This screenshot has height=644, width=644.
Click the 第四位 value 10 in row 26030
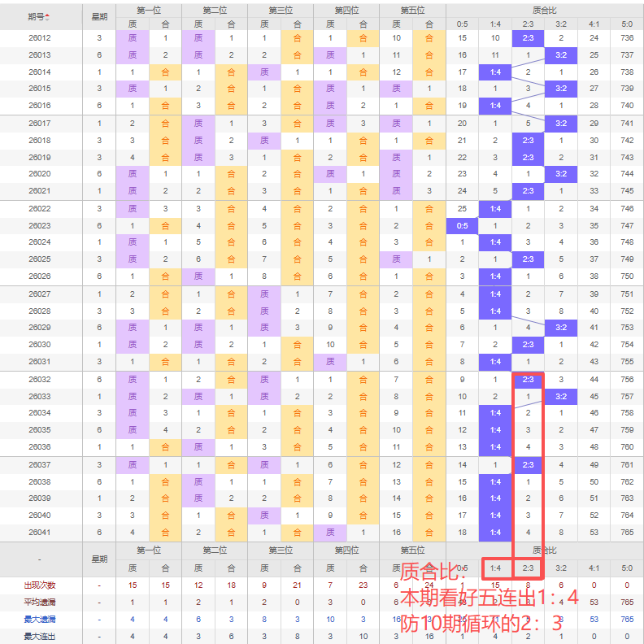pyautogui.click(x=330, y=345)
